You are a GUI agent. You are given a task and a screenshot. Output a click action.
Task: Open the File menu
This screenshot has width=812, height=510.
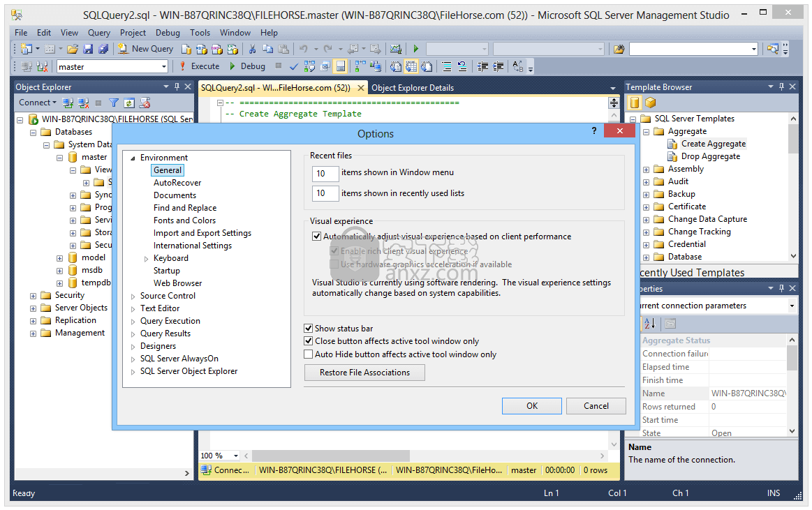point(21,33)
